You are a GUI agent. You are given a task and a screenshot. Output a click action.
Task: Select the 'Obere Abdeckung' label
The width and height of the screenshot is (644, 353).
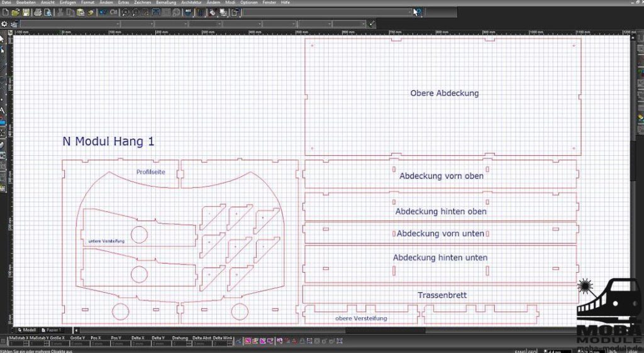pyautogui.click(x=445, y=93)
